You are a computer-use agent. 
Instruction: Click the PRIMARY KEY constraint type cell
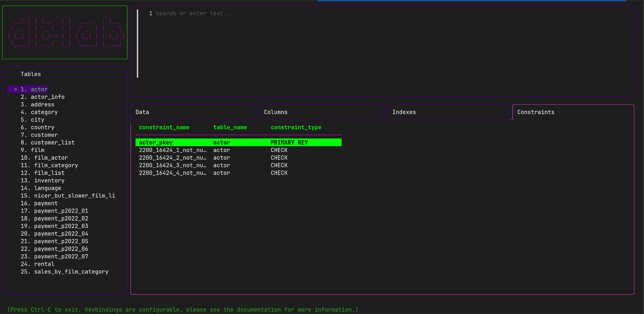tap(289, 142)
